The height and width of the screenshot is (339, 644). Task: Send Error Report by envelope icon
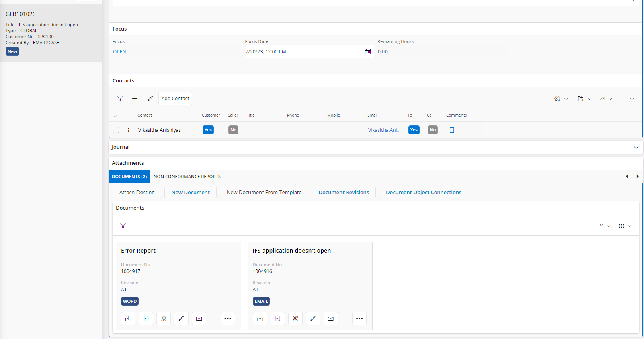coord(199,318)
